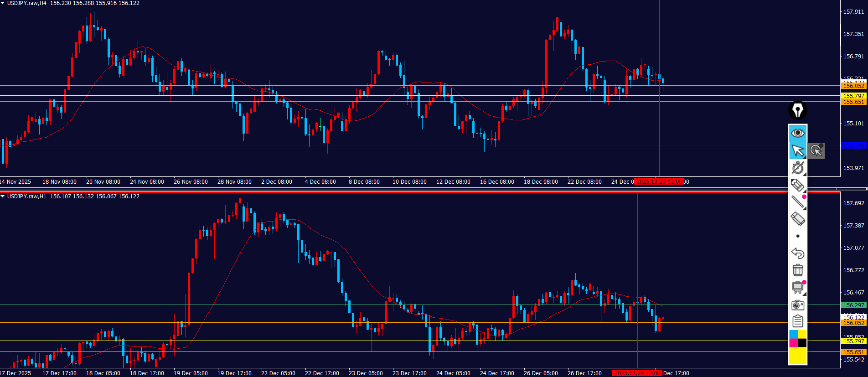
Task: Select the line drawing tool
Action: (x=797, y=201)
